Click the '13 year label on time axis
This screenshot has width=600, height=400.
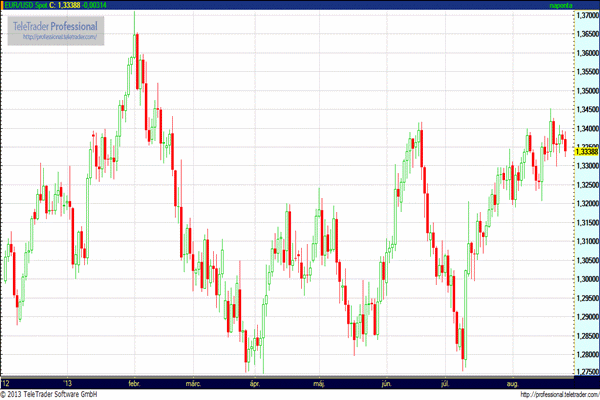[x=68, y=383]
